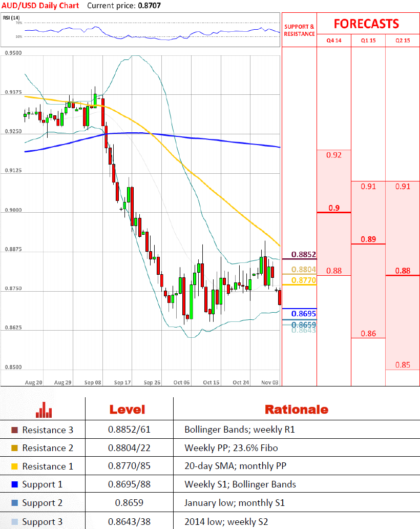This screenshot has width=420, height=529.
Task: Click the Resistance 3 row label
Action: point(48,430)
